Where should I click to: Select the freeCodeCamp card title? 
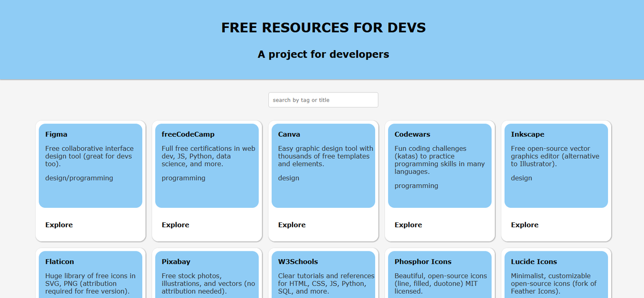click(188, 134)
